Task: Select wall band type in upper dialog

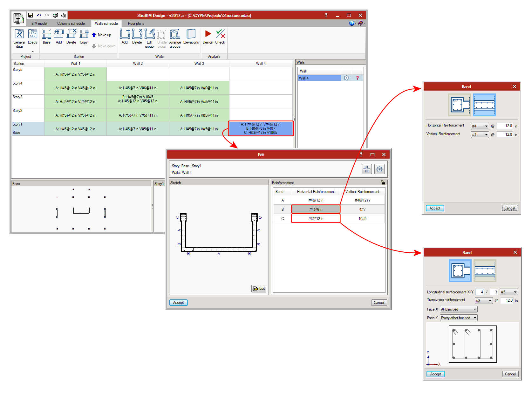Action: (x=484, y=105)
